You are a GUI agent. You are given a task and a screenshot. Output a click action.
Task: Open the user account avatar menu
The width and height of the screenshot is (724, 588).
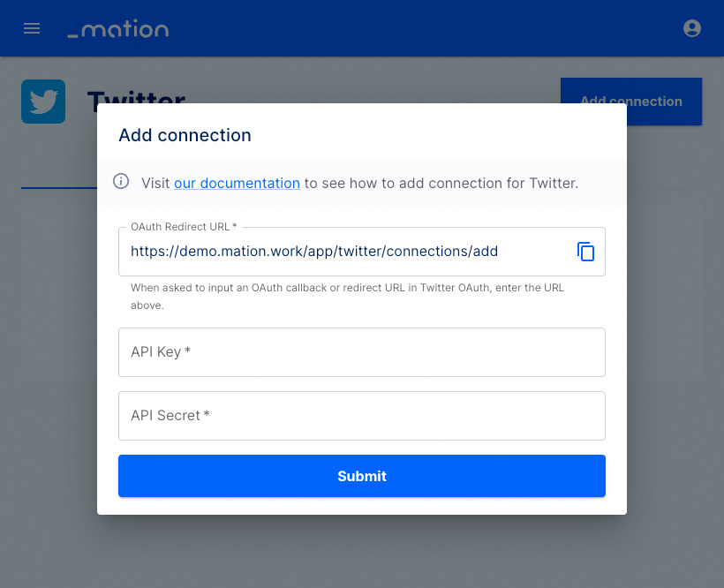tap(691, 28)
